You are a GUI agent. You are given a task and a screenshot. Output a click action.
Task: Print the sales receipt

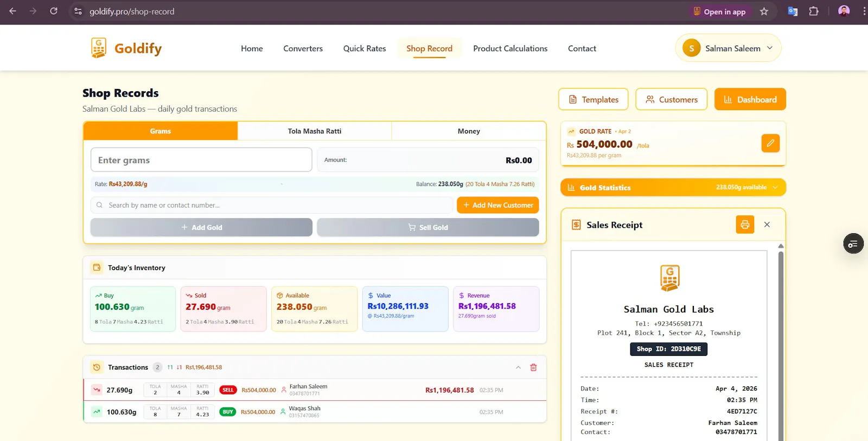point(745,225)
